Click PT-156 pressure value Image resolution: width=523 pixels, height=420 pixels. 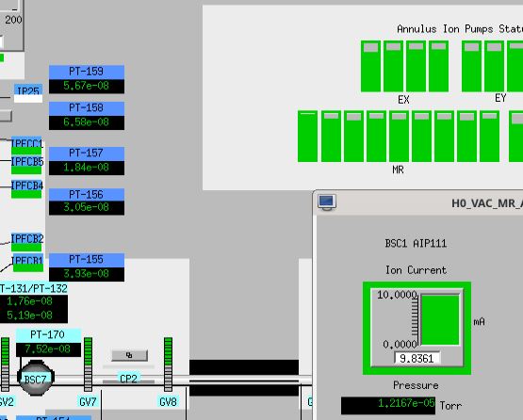point(87,208)
